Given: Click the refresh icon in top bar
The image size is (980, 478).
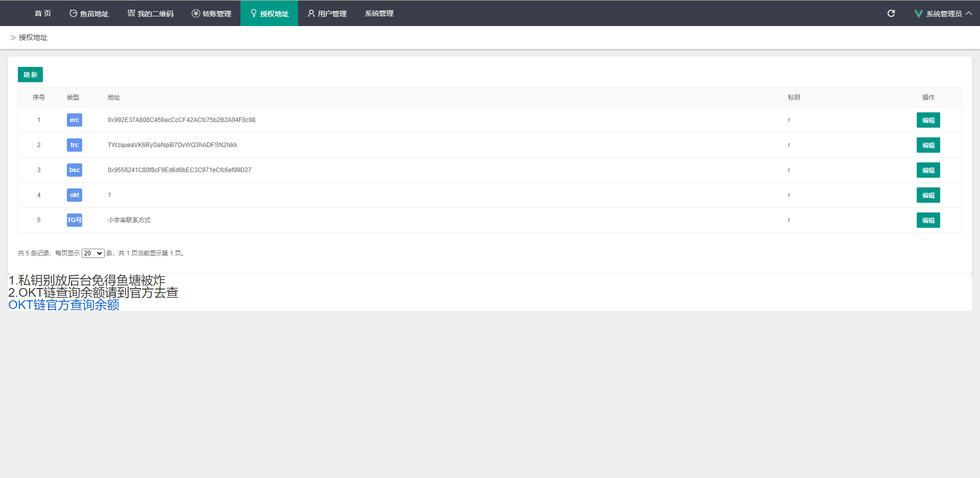Looking at the screenshot, I should click(891, 13).
